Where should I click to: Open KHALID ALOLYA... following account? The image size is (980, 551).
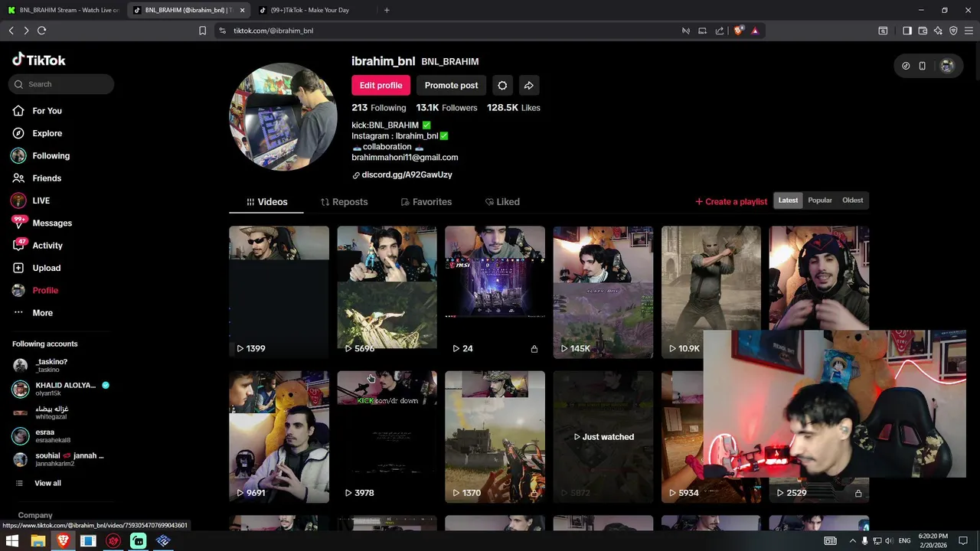tap(60, 389)
